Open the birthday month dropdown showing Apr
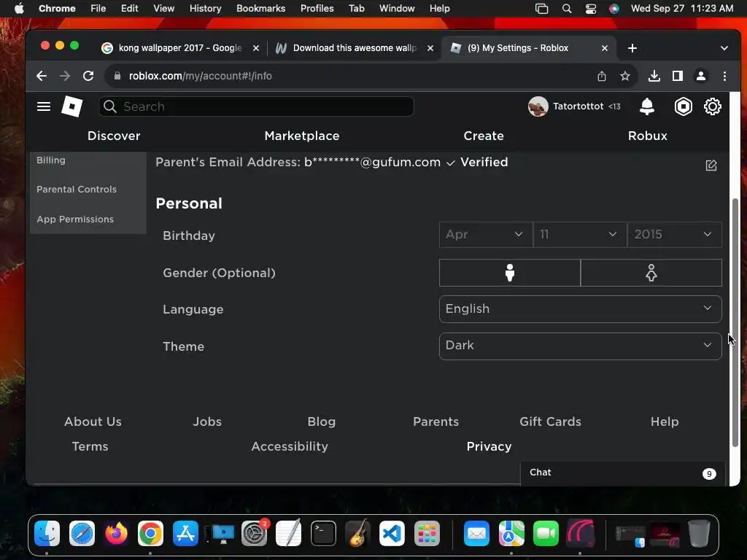This screenshot has height=560, width=747. point(485,234)
